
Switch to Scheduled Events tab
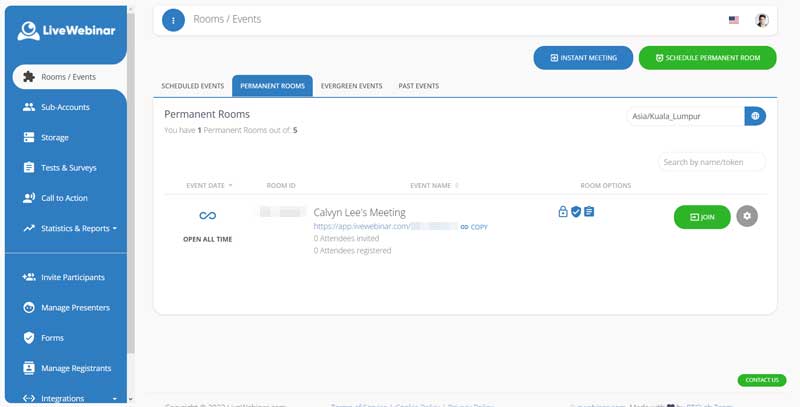point(192,86)
